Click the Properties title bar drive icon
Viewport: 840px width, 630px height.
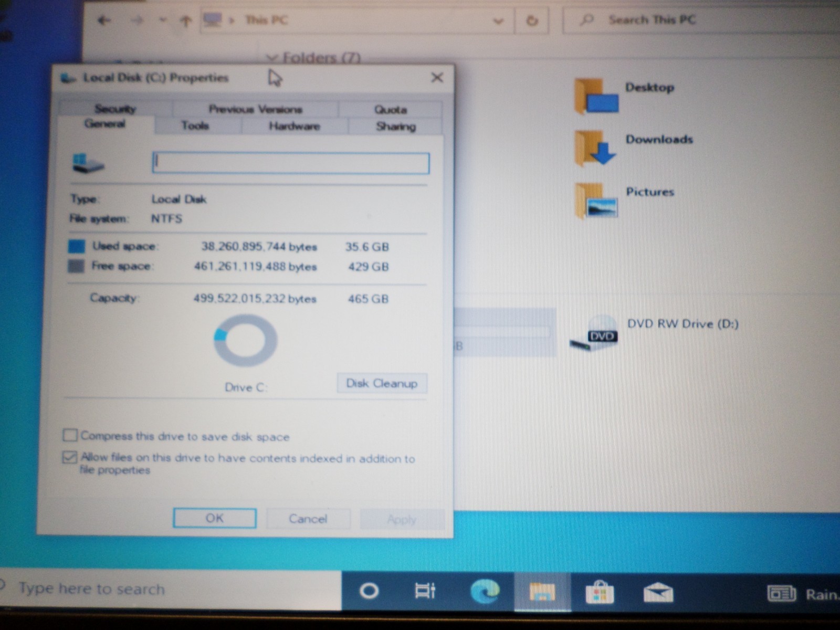point(68,78)
